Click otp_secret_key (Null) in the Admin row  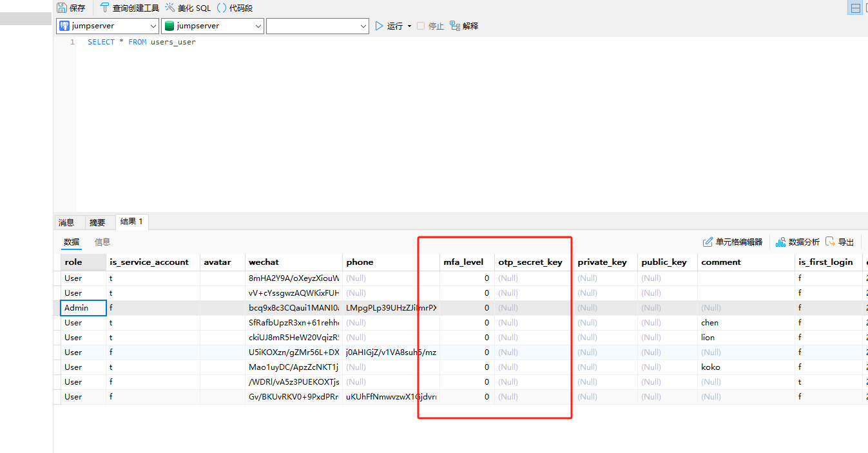[534, 308]
